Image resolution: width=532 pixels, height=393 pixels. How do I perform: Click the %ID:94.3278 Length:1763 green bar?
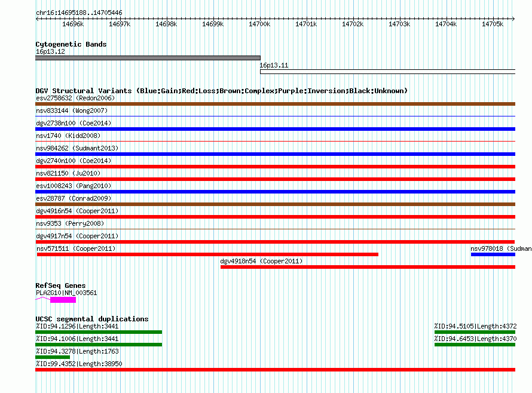(x=53, y=357)
